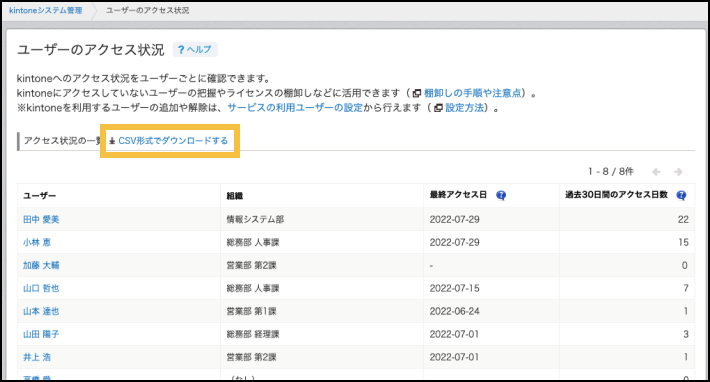Open the サービスの利用ユーザーの設定 link
The width and height of the screenshot is (710, 382).
[x=295, y=108]
